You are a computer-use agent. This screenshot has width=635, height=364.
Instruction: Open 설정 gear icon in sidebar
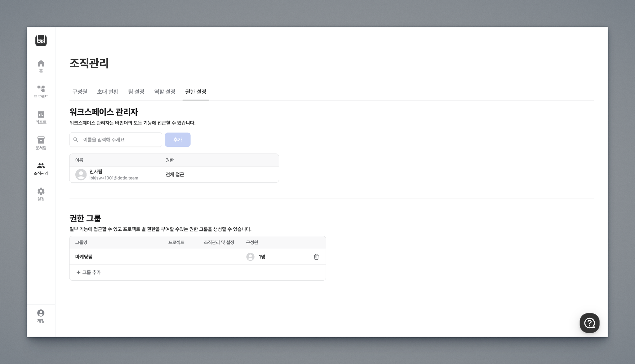41,194
